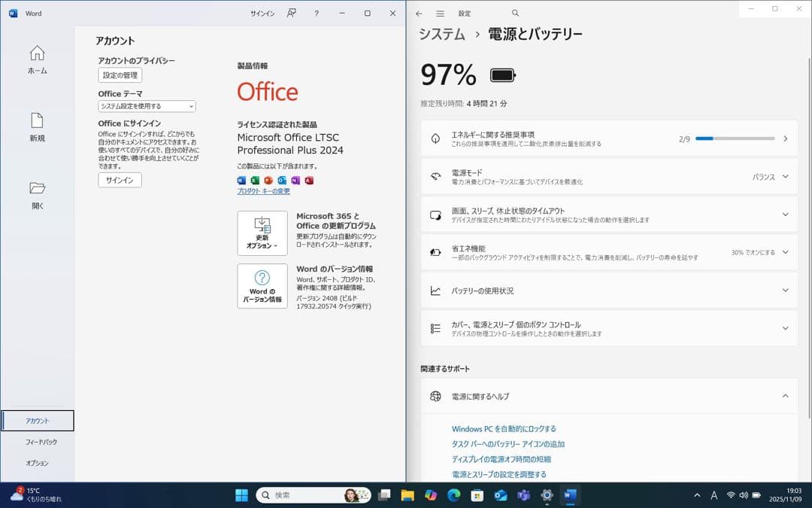Open ホーム from the Word sidebar

click(36, 59)
